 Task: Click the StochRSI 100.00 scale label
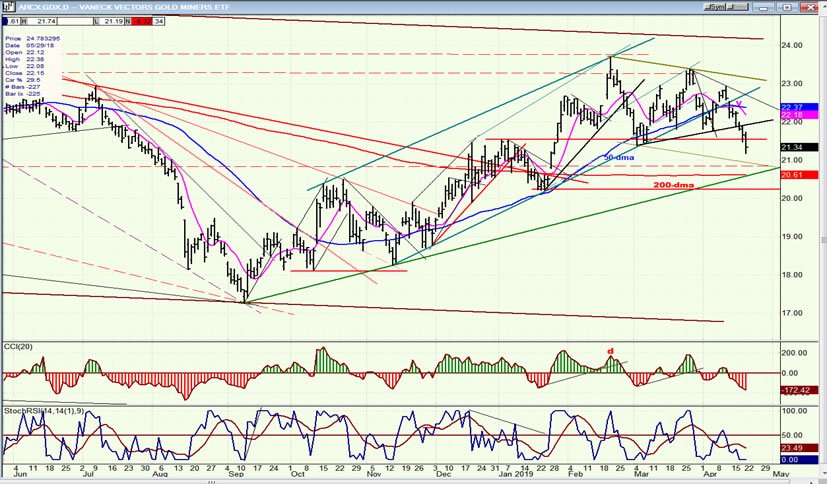coord(793,411)
